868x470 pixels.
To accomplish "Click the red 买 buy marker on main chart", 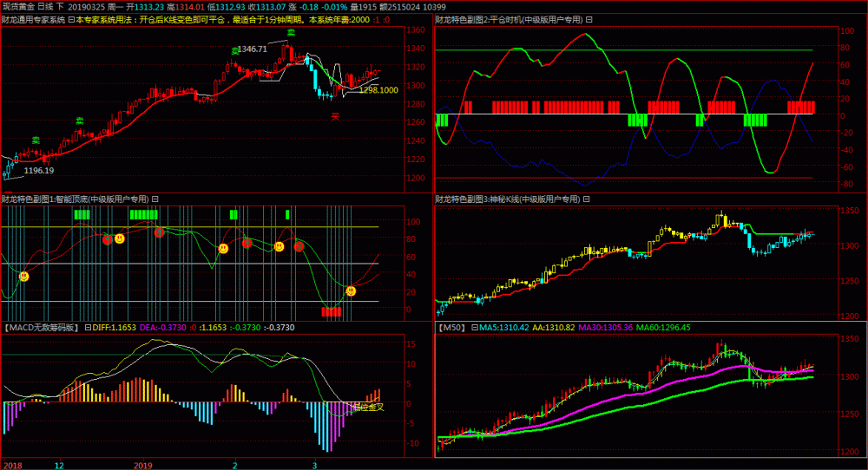I will click(x=335, y=116).
